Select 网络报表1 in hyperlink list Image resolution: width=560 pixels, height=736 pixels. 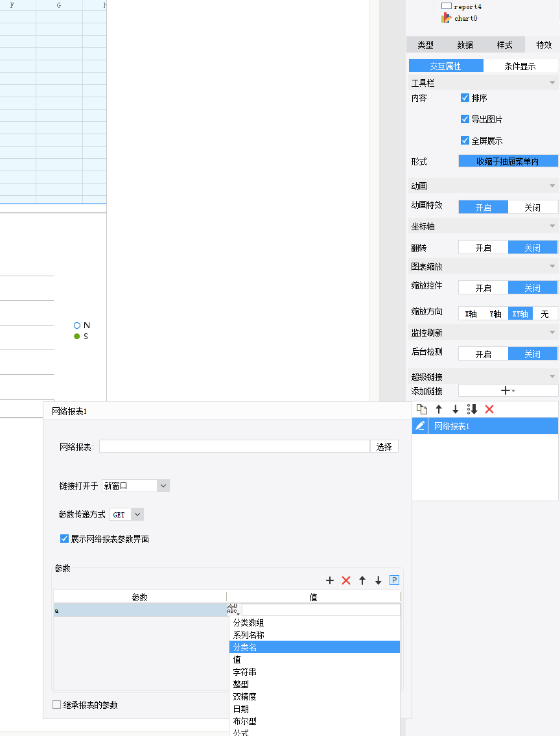point(493,426)
